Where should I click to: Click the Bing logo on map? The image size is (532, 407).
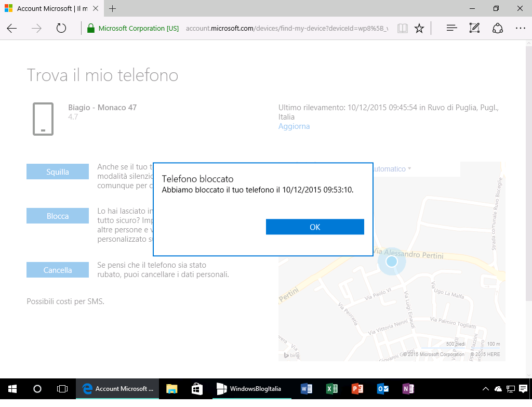pyautogui.click(x=291, y=355)
